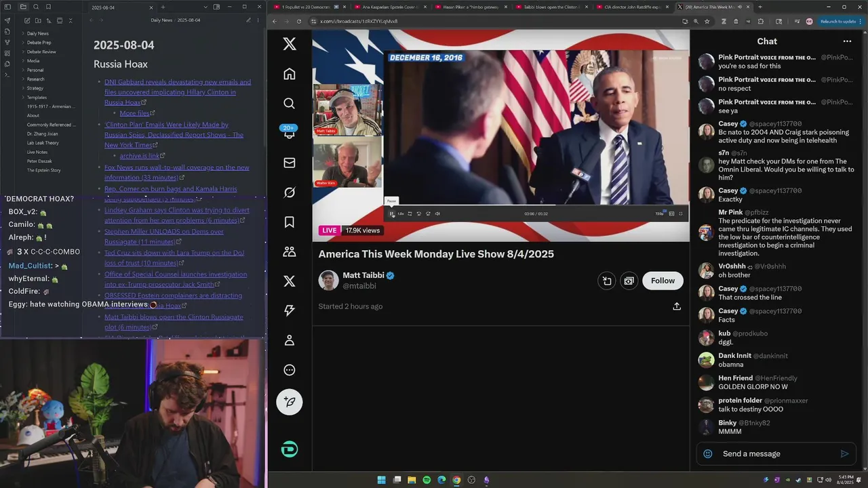
Task: Share the broadcast via upload icon
Action: pos(677,306)
